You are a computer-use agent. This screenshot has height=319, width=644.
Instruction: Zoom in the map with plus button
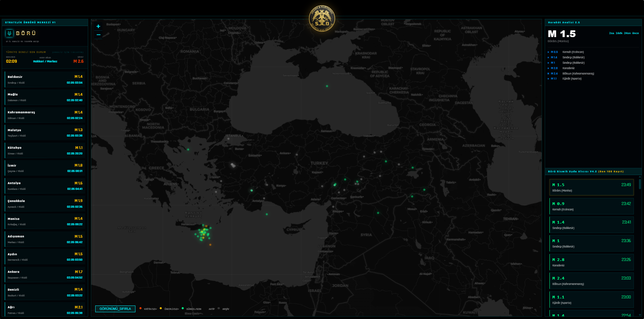pyautogui.click(x=98, y=26)
